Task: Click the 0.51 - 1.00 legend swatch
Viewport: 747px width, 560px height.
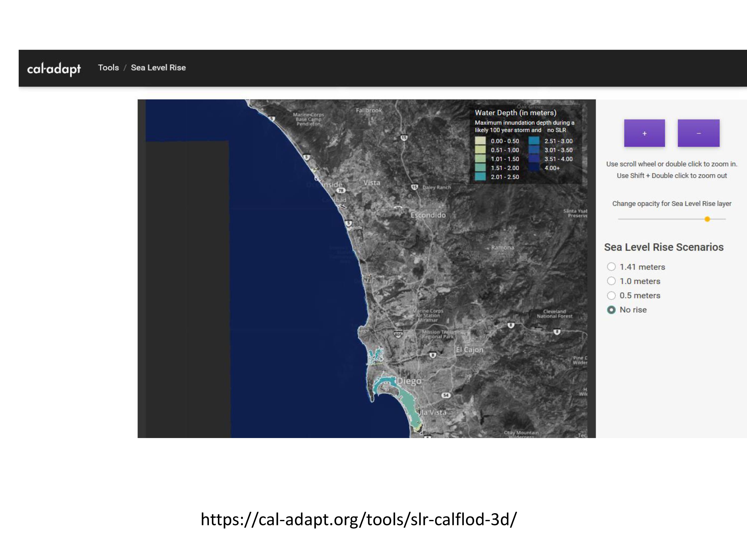Action: tap(480, 150)
